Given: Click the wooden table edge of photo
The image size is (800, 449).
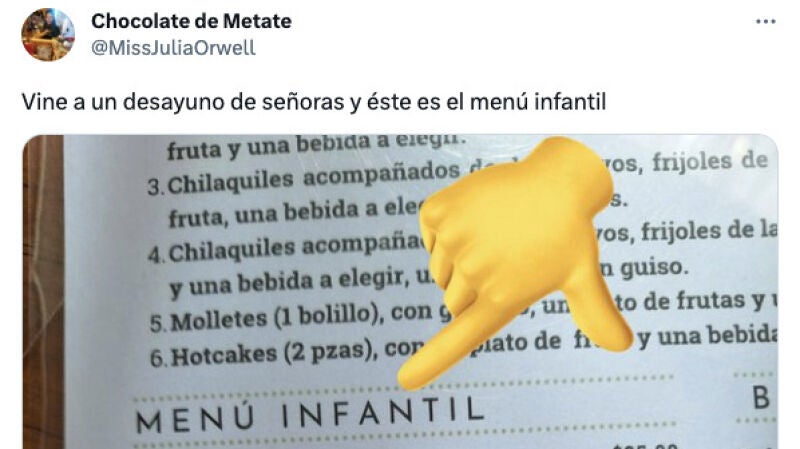Looking at the screenshot, I should click(x=43, y=292).
